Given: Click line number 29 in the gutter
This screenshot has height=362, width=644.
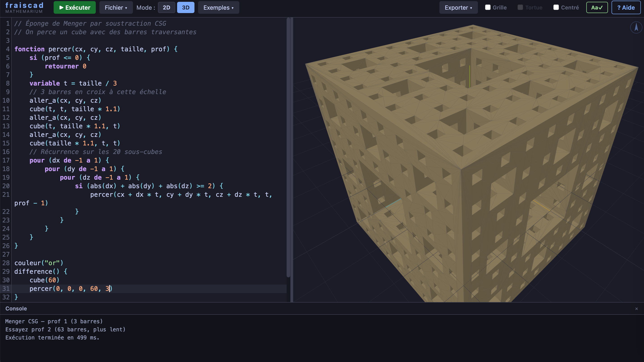Looking at the screenshot, I should click(6, 271).
